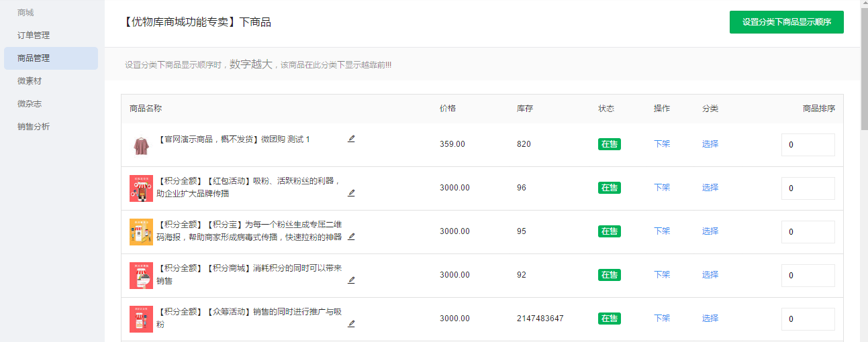
Task: Open the 积分宝 product thumbnail image
Action: (141, 232)
